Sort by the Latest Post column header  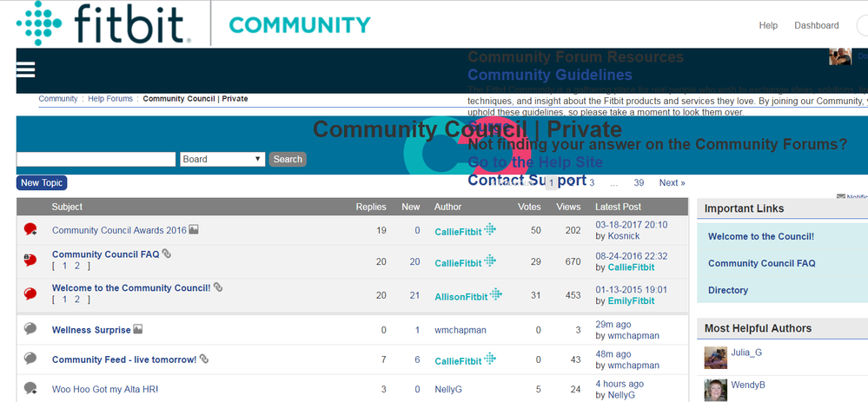click(x=618, y=207)
